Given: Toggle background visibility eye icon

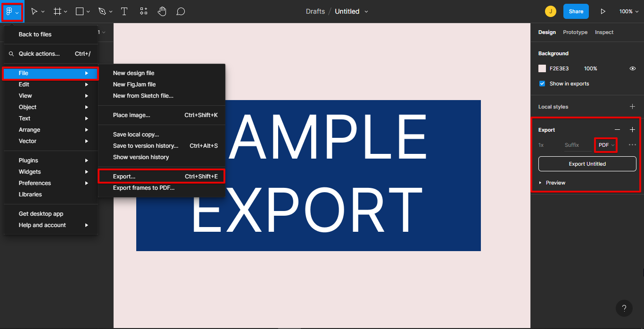Looking at the screenshot, I should click(x=633, y=68).
